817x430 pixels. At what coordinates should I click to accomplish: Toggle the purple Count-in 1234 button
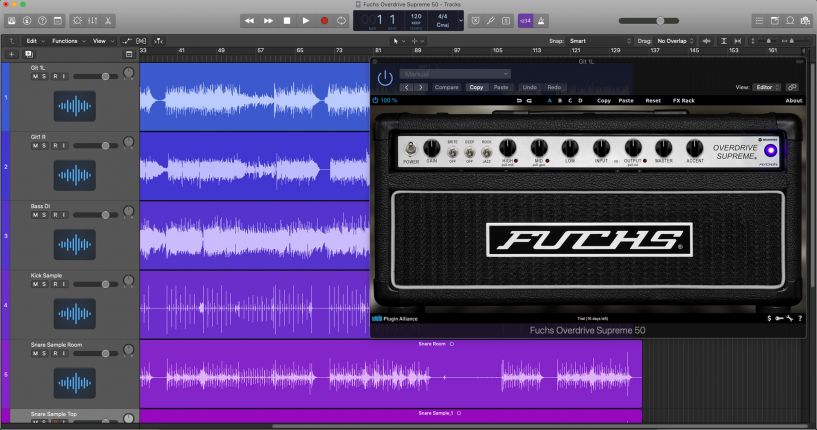525,21
